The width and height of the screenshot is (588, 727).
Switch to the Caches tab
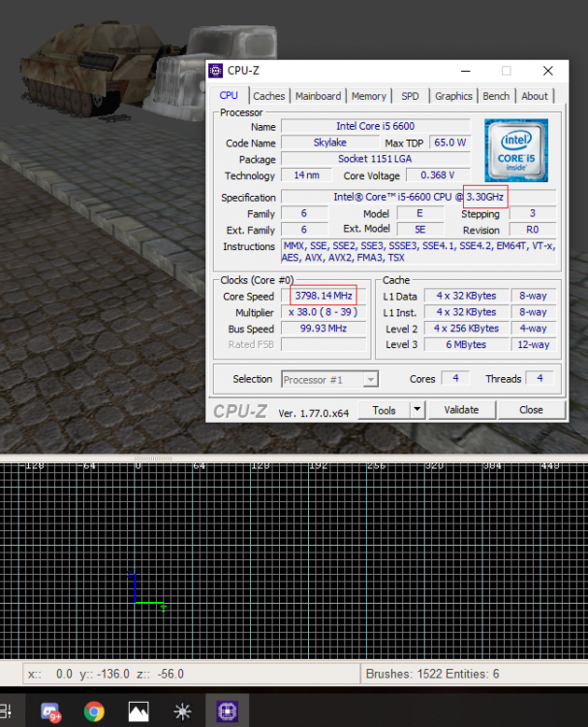point(268,96)
